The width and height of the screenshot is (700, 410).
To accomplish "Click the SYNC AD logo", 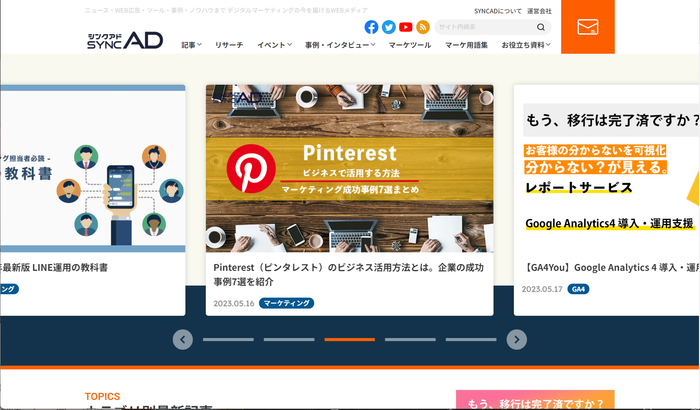I will (x=125, y=40).
